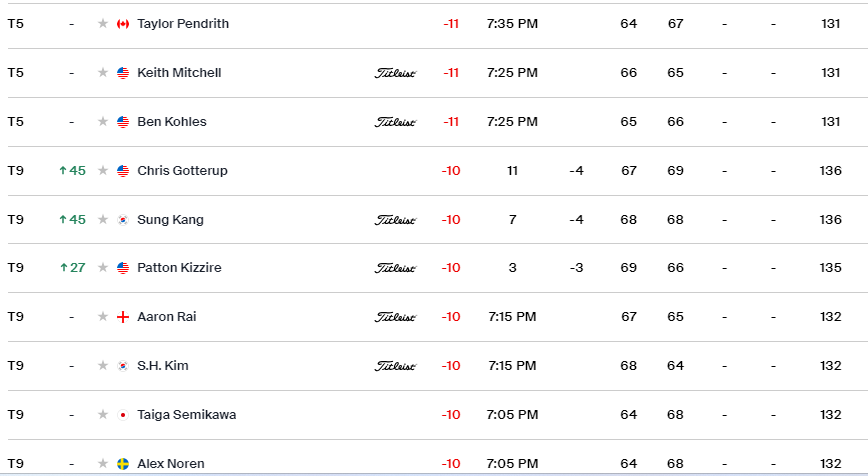
Task: Open Sung Kang's player name link
Action: pos(170,220)
